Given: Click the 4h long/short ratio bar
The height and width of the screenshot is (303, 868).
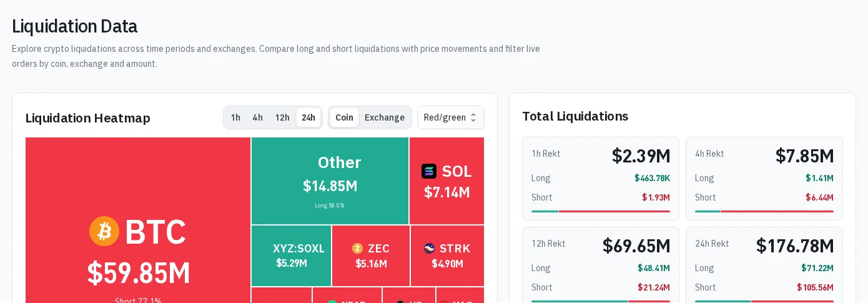Looking at the screenshot, I should click(764, 211).
